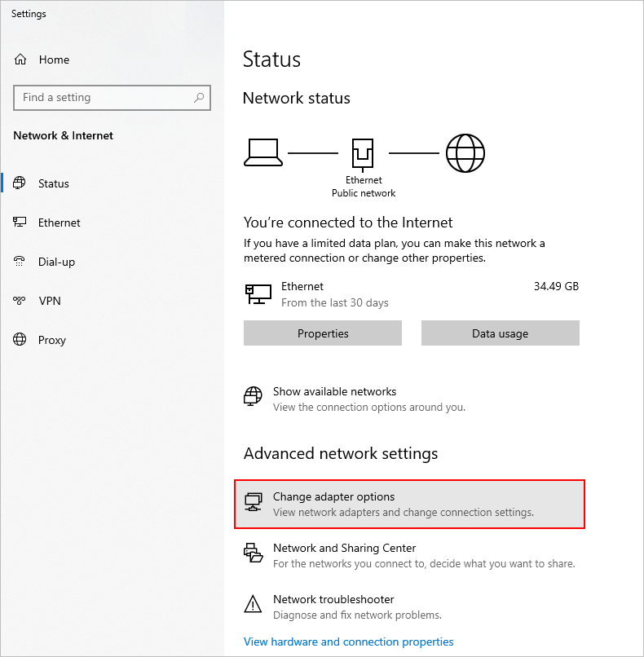
Task: Focus the Find a setting search box
Action: tap(112, 98)
